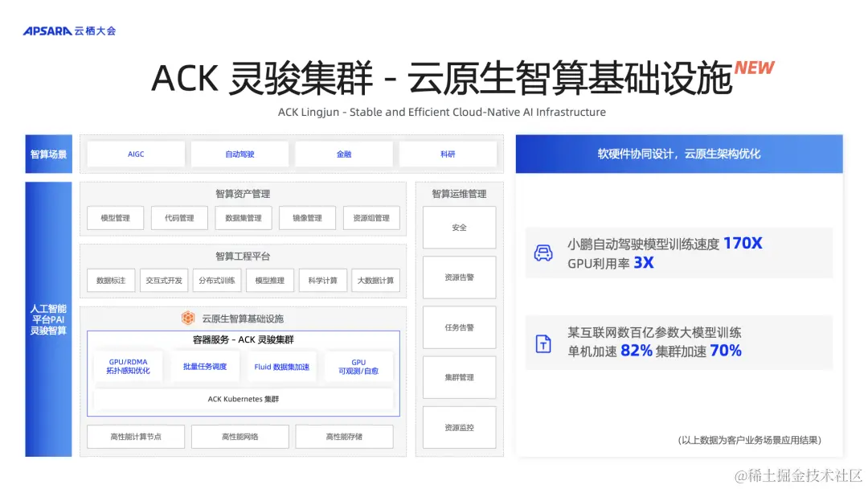
Task: Select 安全 under 智算运维管理
Action: pyautogui.click(x=459, y=227)
